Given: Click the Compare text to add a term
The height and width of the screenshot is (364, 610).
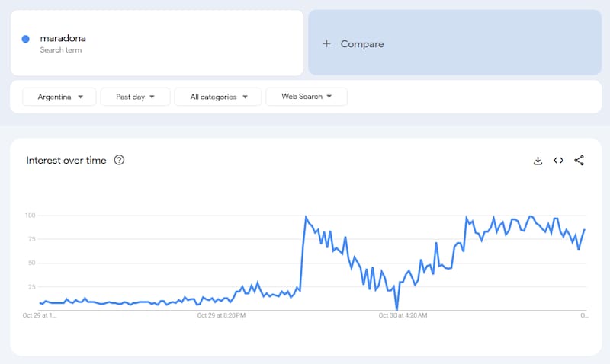Looking at the screenshot, I should click(x=362, y=44).
